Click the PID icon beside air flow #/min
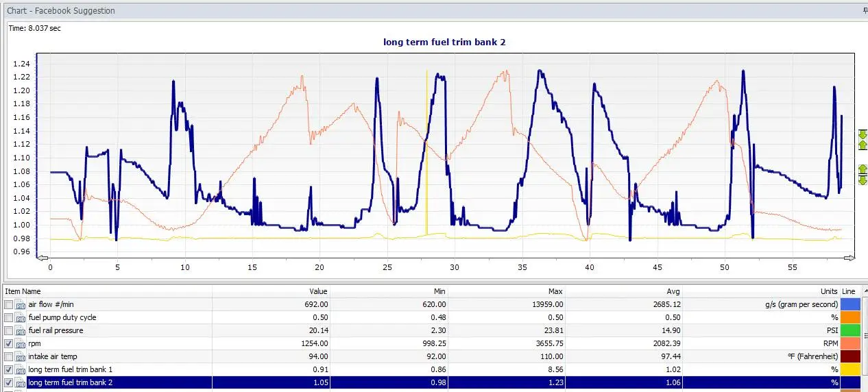Image resolution: width=868 pixels, height=392 pixels. [x=21, y=304]
